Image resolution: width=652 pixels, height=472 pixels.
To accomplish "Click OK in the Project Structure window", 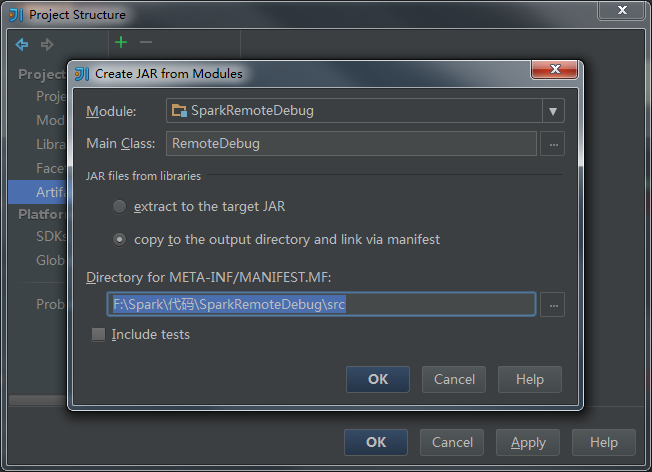I will click(376, 442).
